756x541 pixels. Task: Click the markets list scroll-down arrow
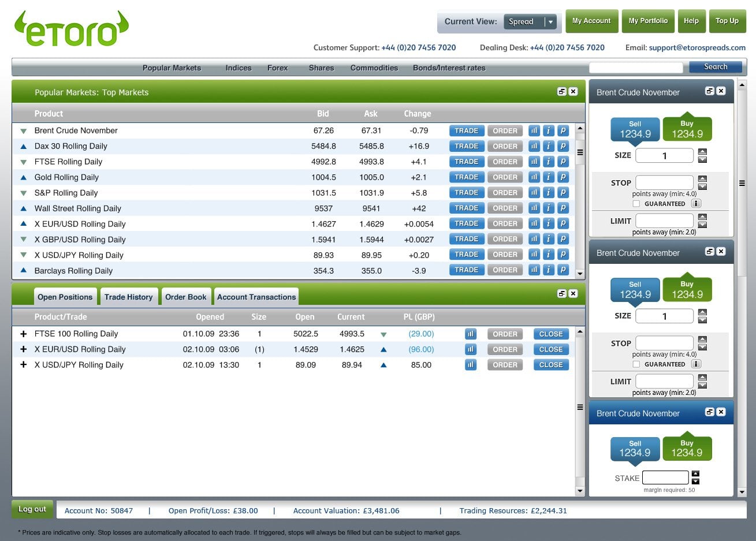tap(580, 274)
